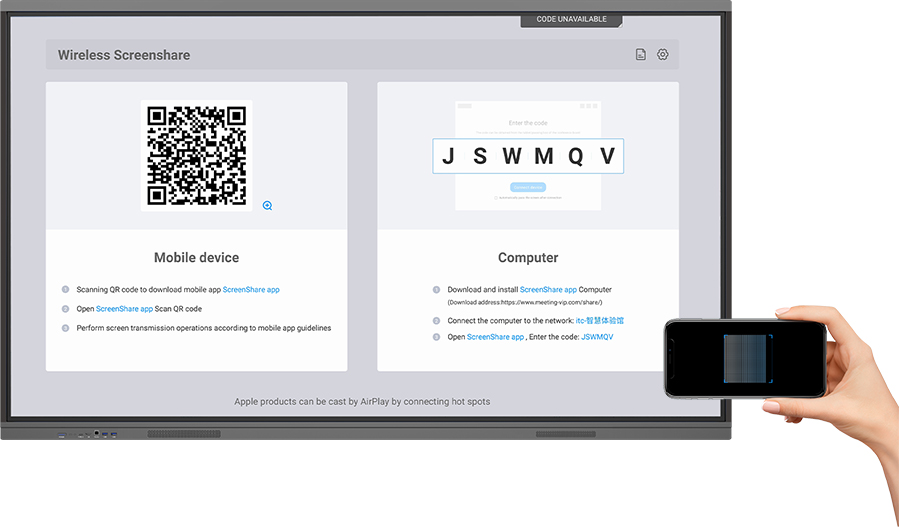
Task: Open ScreenShare app link in 'Scan QR code' line
Action: [124, 309]
